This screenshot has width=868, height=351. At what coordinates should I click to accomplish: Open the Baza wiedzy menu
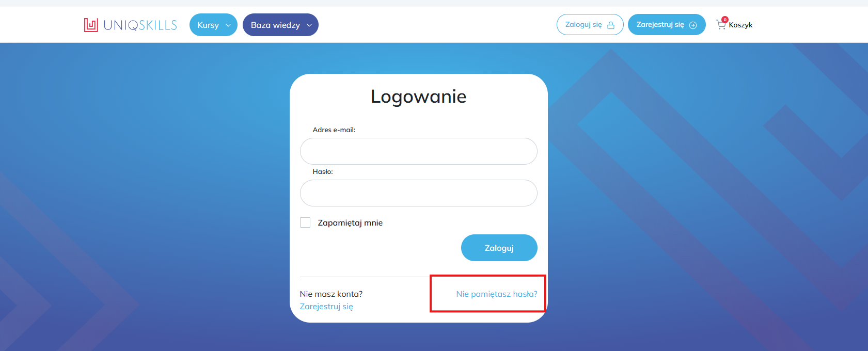[275, 25]
